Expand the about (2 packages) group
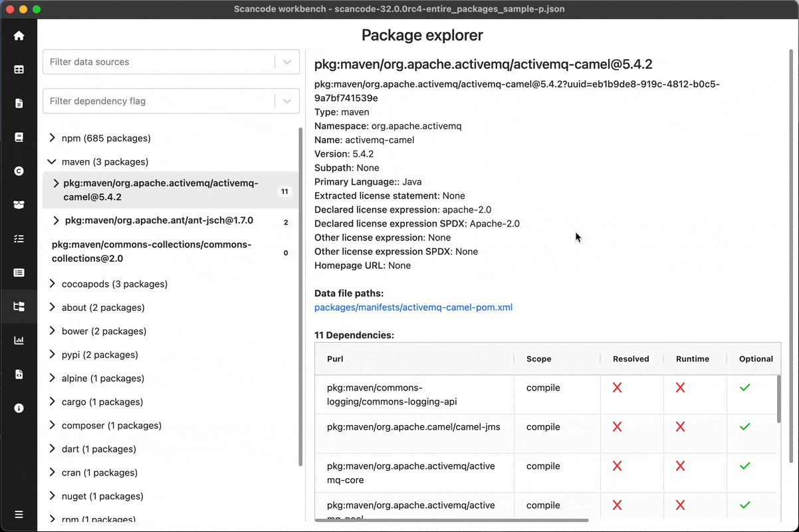The image size is (799, 532). tap(52, 308)
